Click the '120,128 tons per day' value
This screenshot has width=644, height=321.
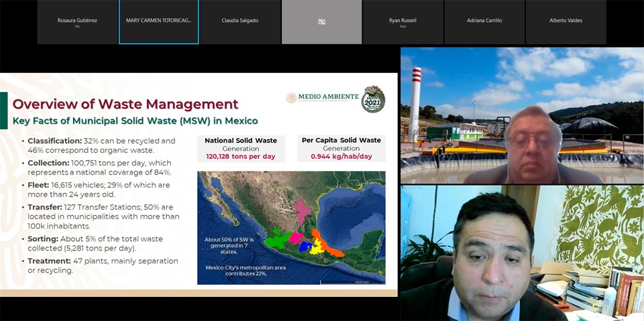(241, 157)
